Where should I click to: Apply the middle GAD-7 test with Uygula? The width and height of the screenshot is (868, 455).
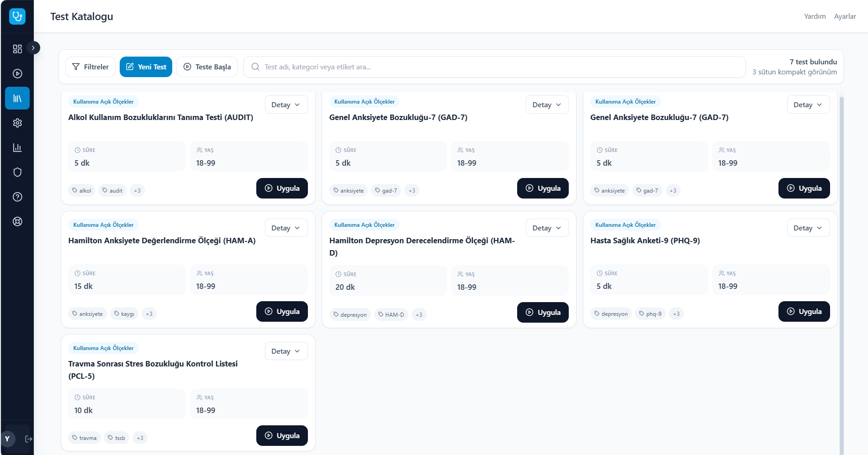[x=543, y=188]
